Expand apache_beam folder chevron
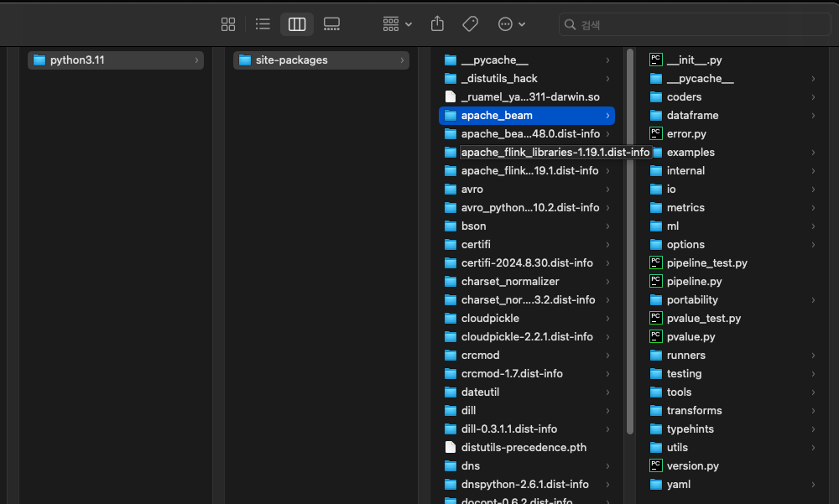 pyautogui.click(x=607, y=116)
